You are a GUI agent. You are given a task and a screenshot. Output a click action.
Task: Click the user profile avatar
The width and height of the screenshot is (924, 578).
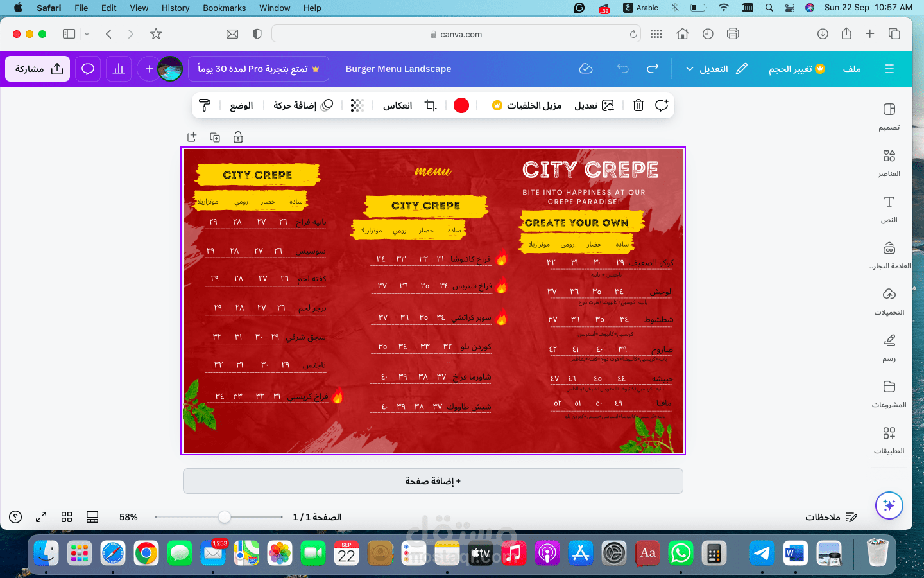coord(170,69)
